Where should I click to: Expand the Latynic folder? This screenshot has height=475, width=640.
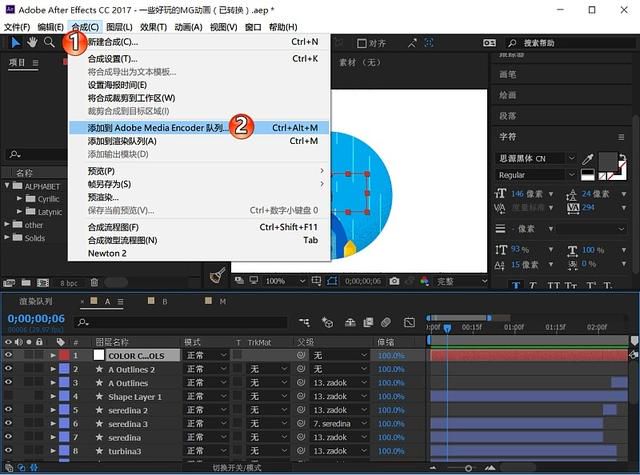19,211
